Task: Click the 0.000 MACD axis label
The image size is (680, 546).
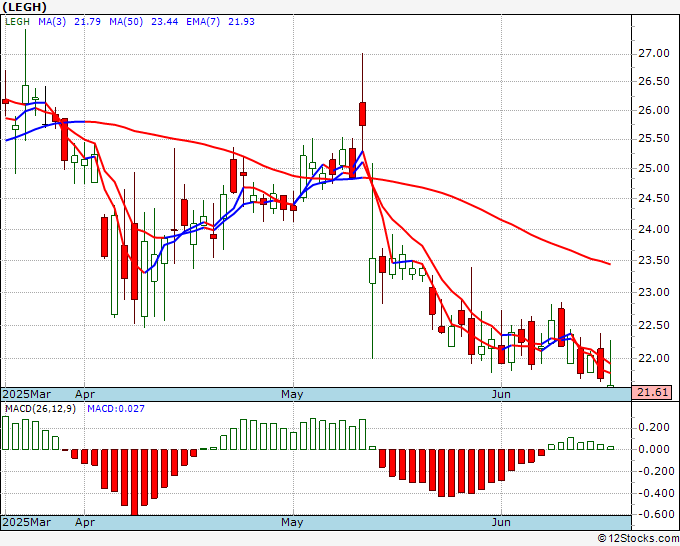Action: [654, 449]
